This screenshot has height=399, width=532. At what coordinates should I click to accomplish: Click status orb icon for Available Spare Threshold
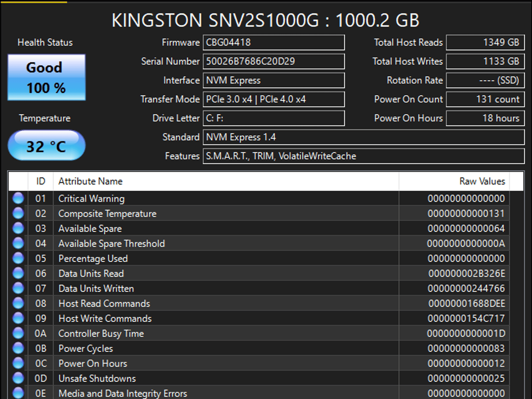(x=18, y=243)
